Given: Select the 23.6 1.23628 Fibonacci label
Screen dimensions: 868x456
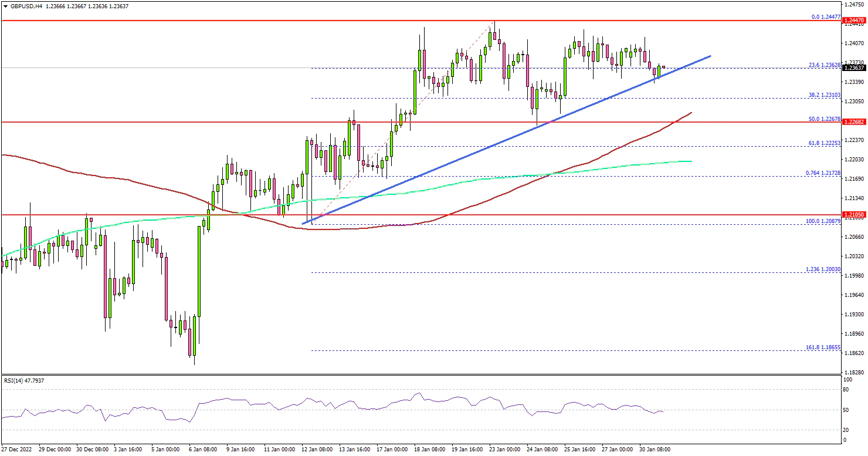Looking at the screenshot, I should coord(825,65).
